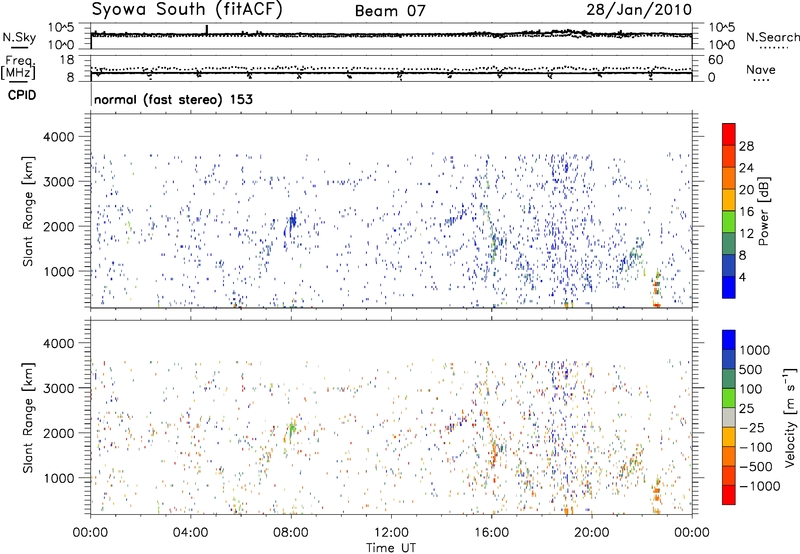Click the '08:00' time tick label
The height and width of the screenshot is (554, 800).
click(x=291, y=533)
